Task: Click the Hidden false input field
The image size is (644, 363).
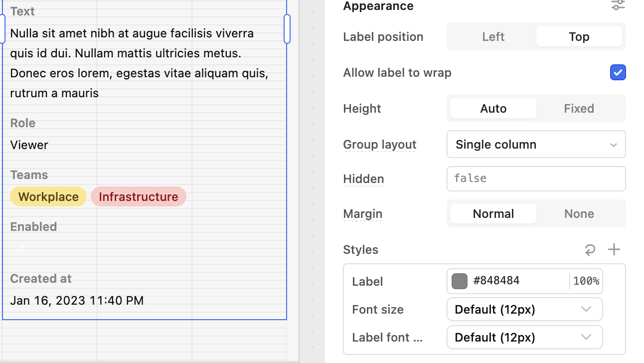Action: pos(536,179)
